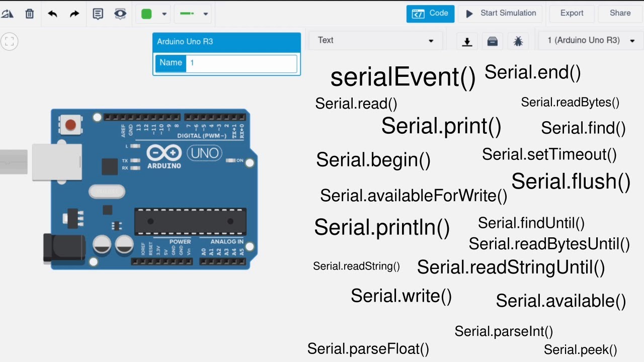This screenshot has width=644, height=362.
Task: Open the Libraries box icon
Action: [x=493, y=42]
